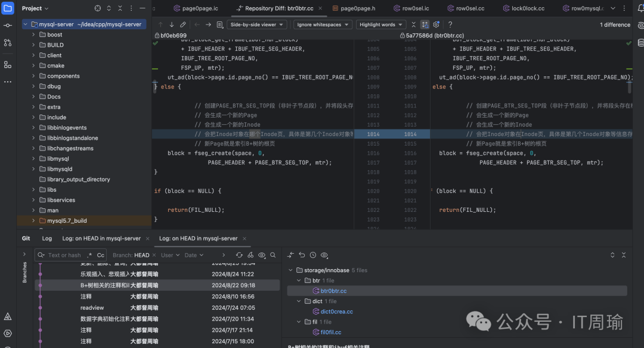Select the Log tab in Git panel
This screenshot has height=348, width=644.
coord(47,238)
